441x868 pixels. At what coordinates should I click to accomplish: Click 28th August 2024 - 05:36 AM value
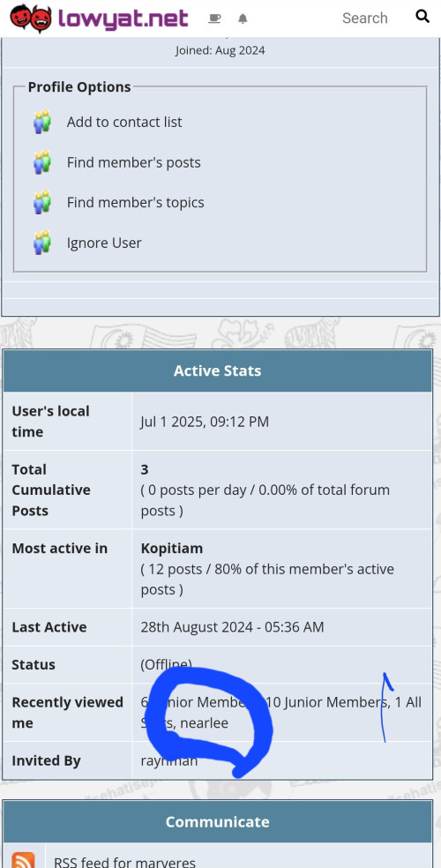(232, 627)
